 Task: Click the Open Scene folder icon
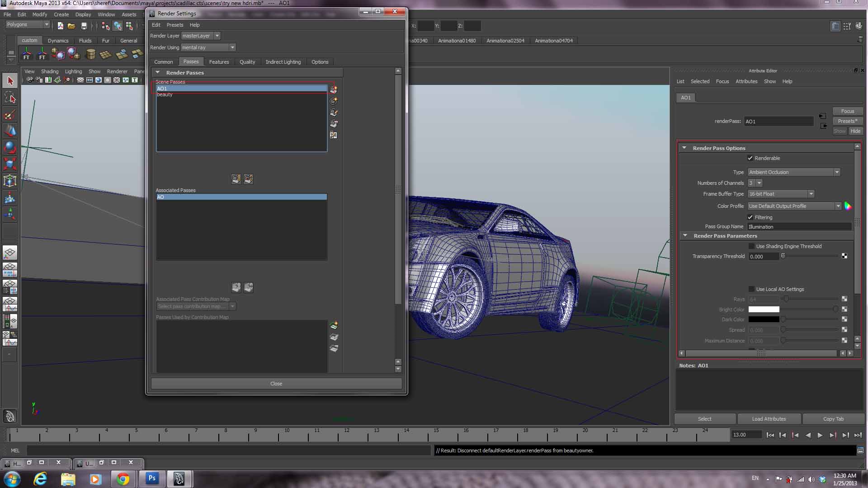pyautogui.click(x=71, y=26)
